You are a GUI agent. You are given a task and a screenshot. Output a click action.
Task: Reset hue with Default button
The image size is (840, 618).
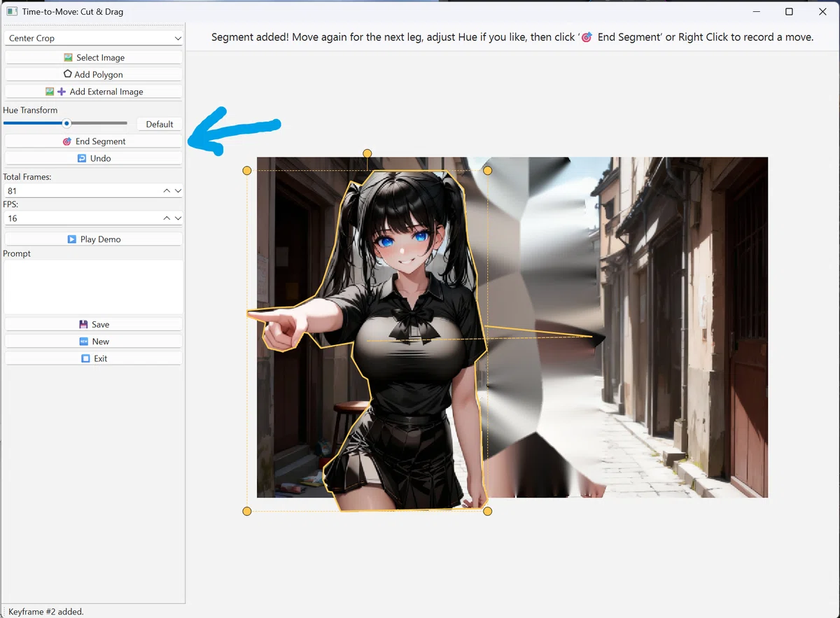[160, 124]
